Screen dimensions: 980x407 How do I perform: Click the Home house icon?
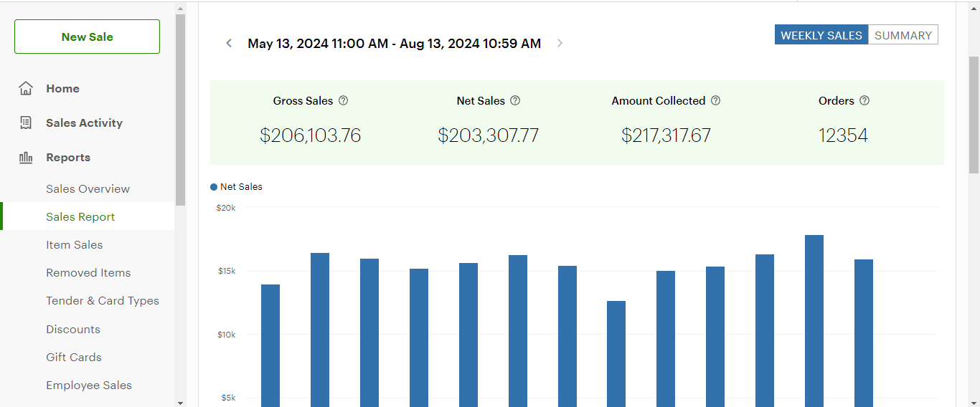tap(26, 89)
